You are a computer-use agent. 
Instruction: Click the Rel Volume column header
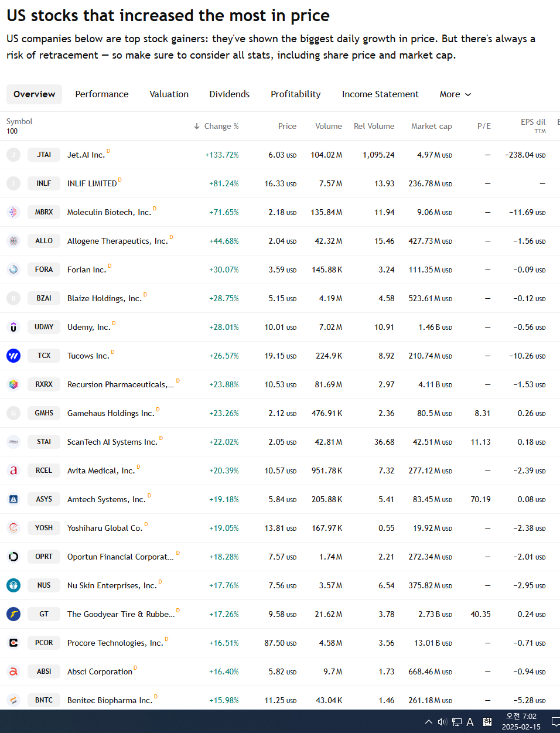click(x=374, y=126)
